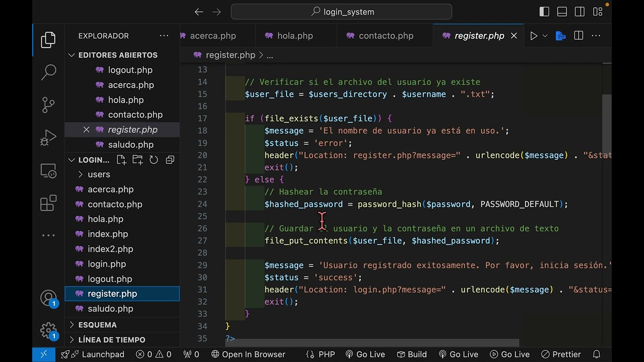
Task: Open contacto.php in the file tree
Action: (x=122, y=204)
